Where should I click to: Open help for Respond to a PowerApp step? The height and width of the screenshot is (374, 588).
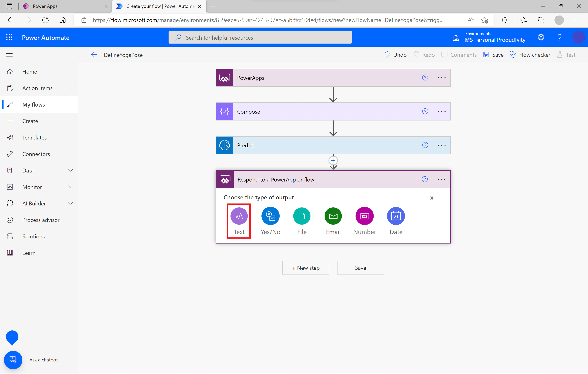[x=425, y=179]
